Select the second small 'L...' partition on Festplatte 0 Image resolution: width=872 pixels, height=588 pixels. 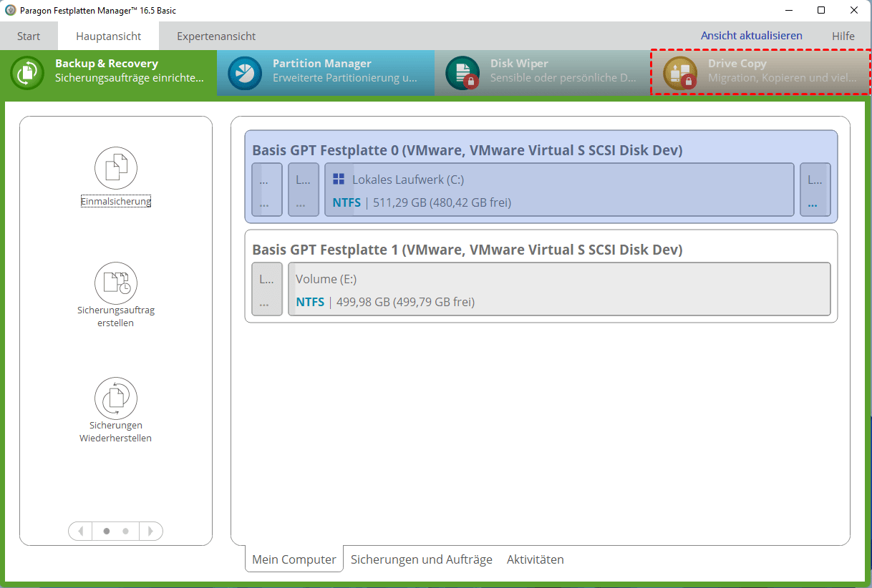pyautogui.click(x=304, y=190)
